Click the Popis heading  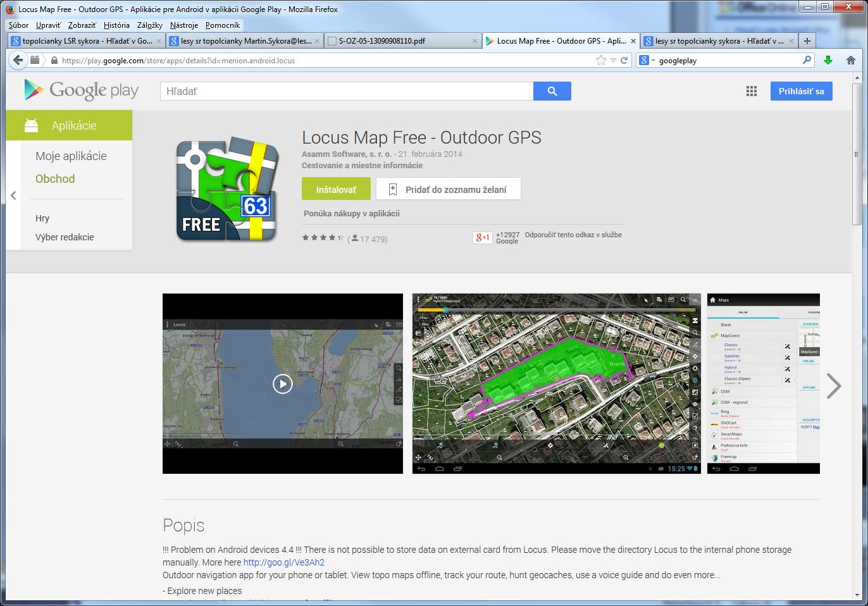click(x=183, y=525)
